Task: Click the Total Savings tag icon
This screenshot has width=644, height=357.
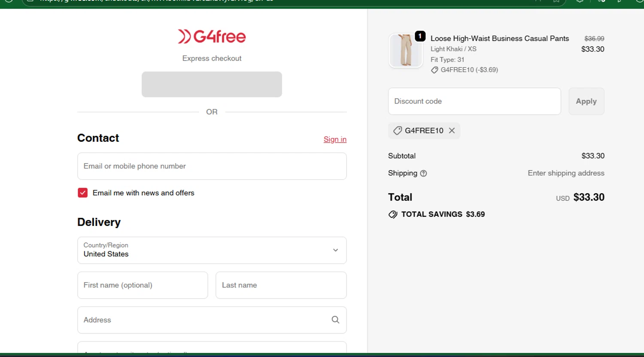Action: pyautogui.click(x=393, y=214)
